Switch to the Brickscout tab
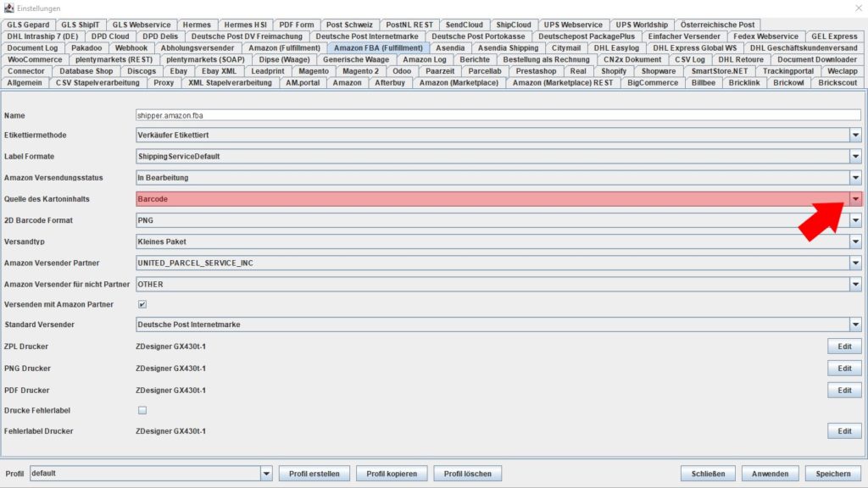 [x=837, y=83]
